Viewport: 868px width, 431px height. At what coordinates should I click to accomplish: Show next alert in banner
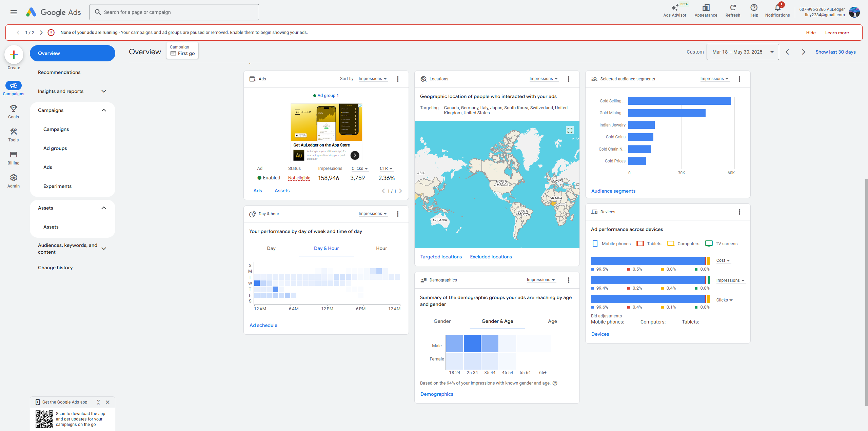click(x=41, y=33)
